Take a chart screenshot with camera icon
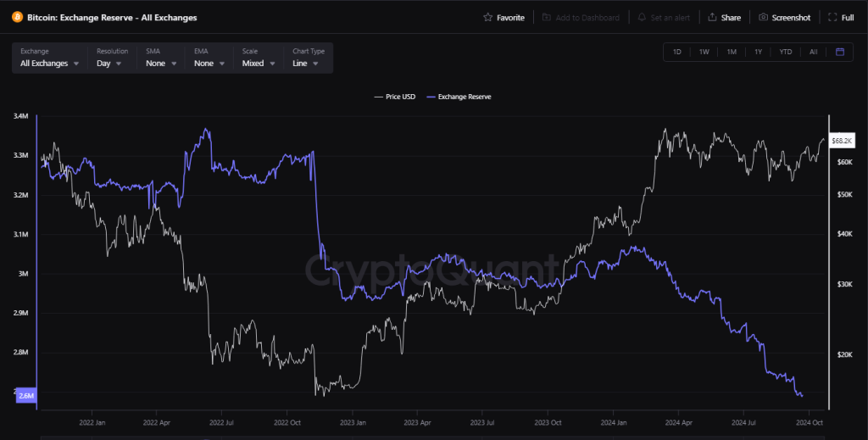Viewport: 868px width, 440px height. (764, 17)
